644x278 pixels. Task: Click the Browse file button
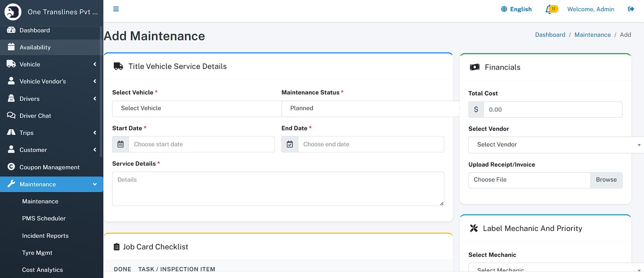(x=606, y=180)
